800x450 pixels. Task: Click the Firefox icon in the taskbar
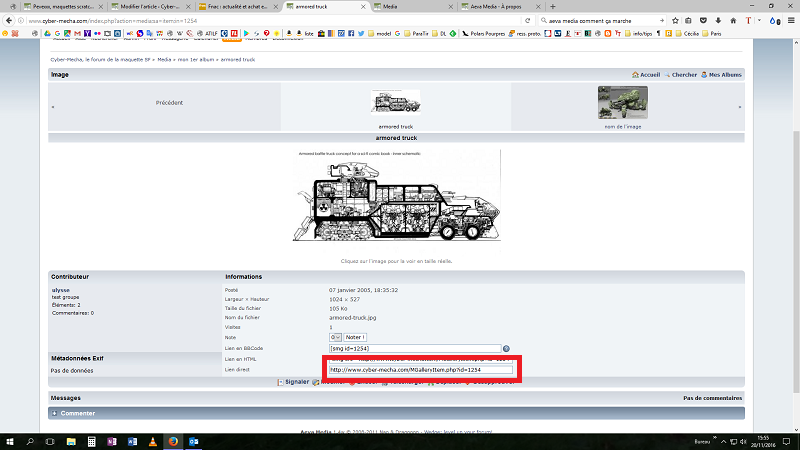[173, 441]
